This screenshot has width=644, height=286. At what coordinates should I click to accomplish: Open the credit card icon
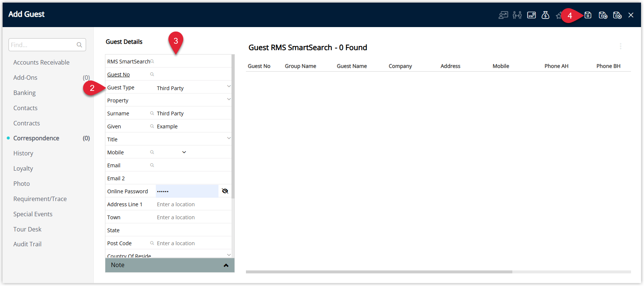(531, 15)
